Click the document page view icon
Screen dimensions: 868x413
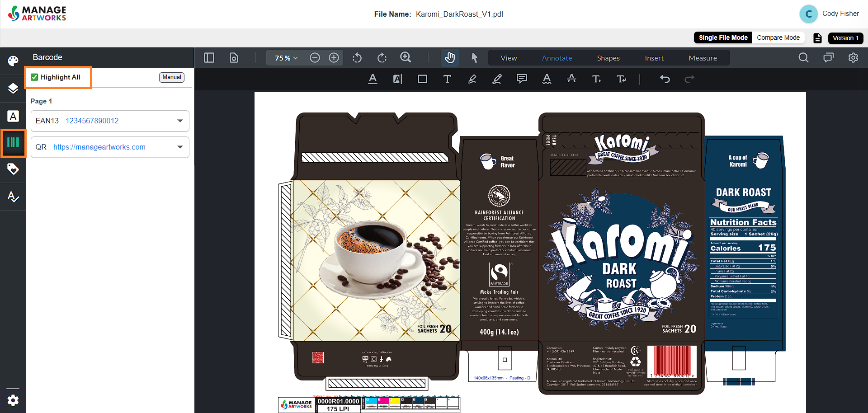(x=234, y=58)
